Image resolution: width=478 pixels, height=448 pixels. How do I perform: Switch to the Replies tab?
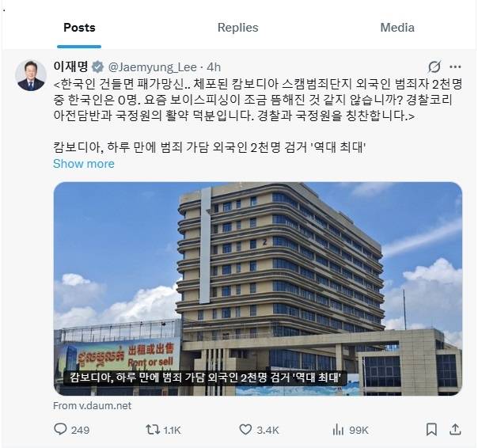237,28
